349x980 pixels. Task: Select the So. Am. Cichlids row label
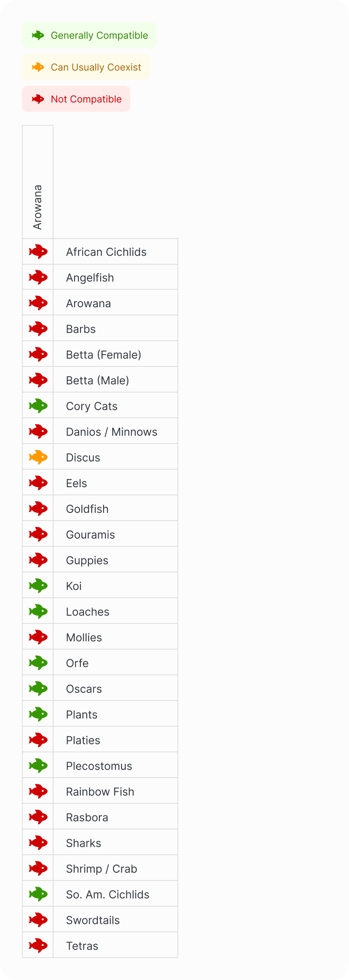tap(107, 895)
